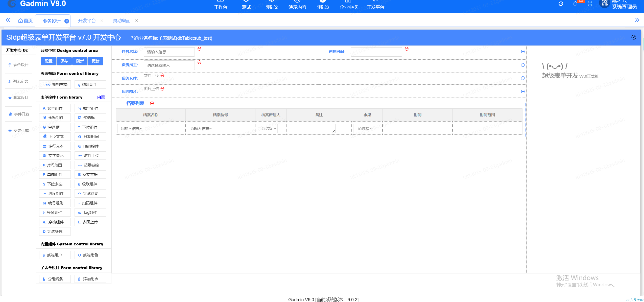Close the 业务设计 tab
This screenshot has width=644, height=302.
(67, 21)
